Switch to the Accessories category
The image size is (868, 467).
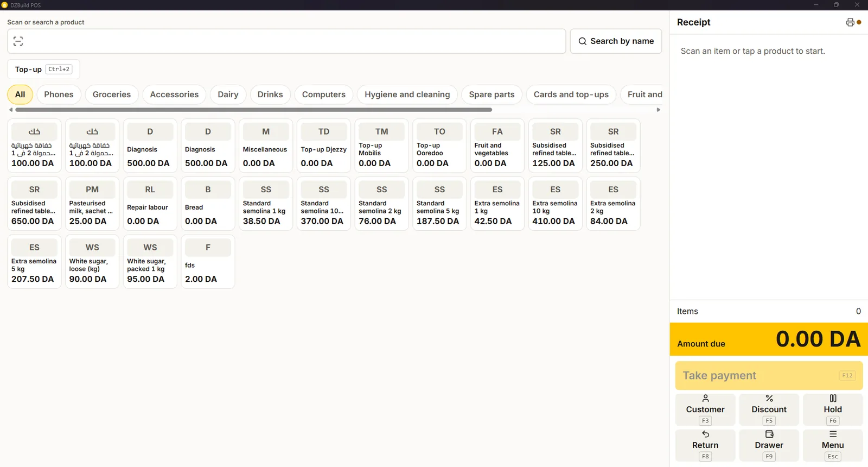[x=174, y=94]
